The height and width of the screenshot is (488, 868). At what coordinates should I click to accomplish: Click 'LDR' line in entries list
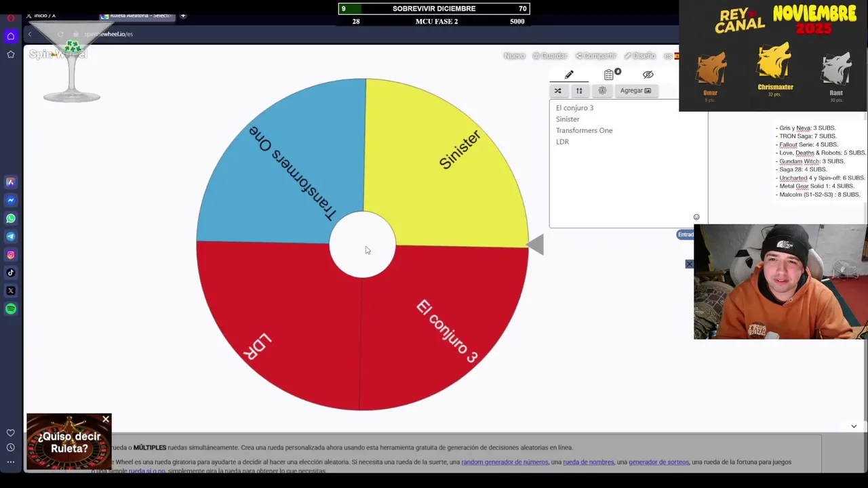click(x=562, y=142)
